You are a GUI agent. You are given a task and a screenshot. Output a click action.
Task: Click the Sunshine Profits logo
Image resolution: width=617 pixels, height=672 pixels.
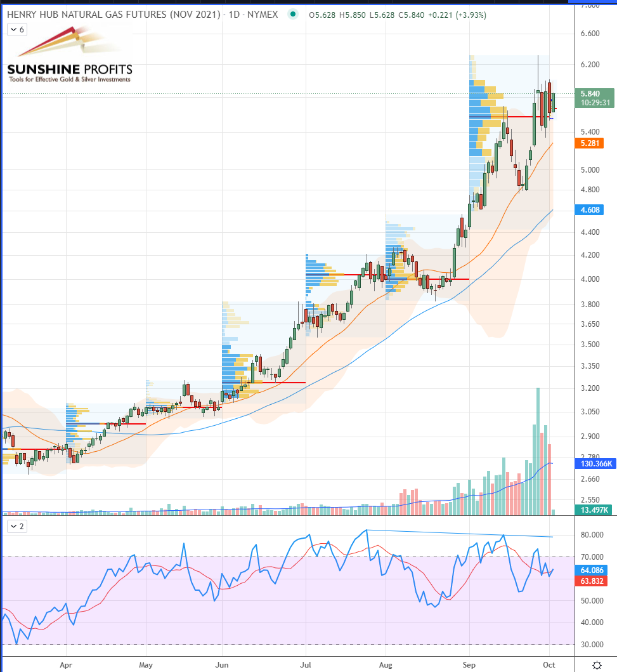coord(70,55)
